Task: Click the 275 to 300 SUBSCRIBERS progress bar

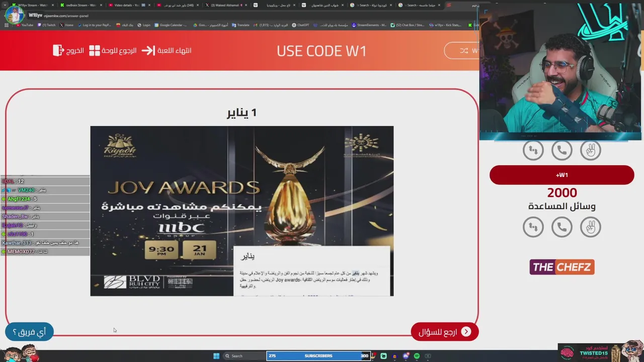Action: (x=318, y=356)
